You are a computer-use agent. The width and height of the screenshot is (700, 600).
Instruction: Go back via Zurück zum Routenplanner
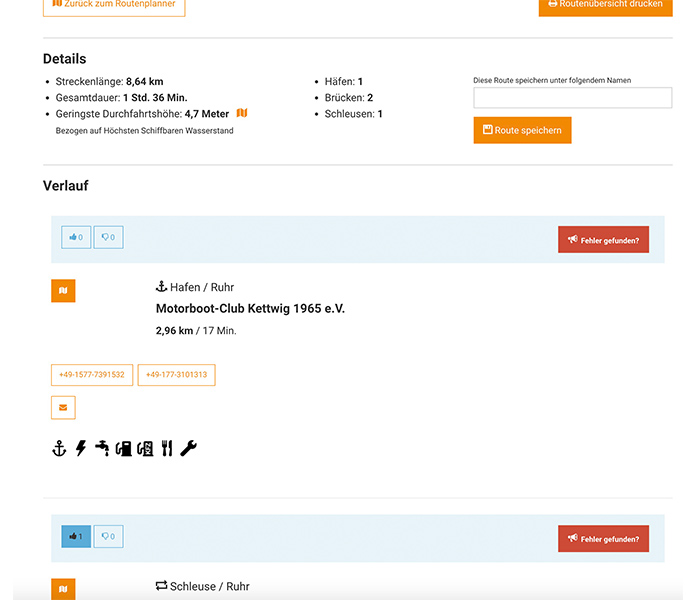point(114,5)
